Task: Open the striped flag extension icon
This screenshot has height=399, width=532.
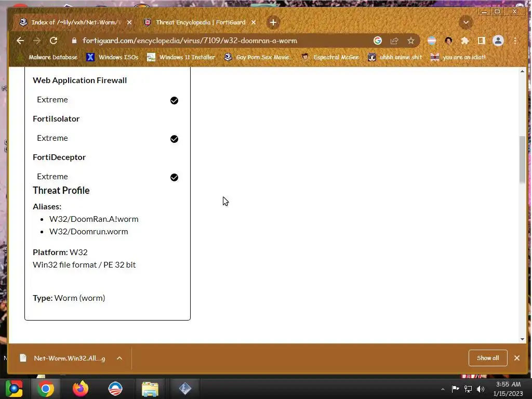Action: [x=432, y=41]
